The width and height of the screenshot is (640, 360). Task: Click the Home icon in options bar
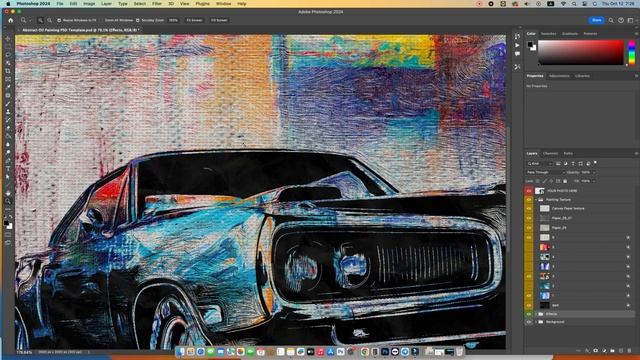pos(11,20)
